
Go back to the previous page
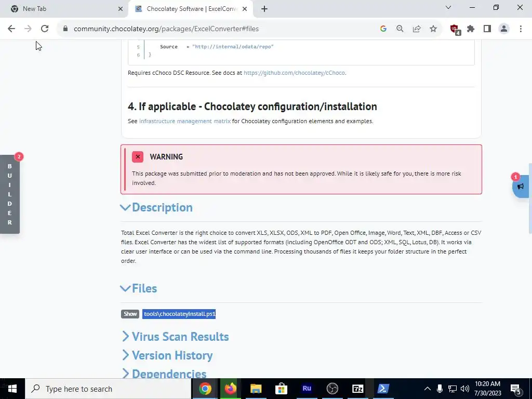pyautogui.click(x=11, y=29)
